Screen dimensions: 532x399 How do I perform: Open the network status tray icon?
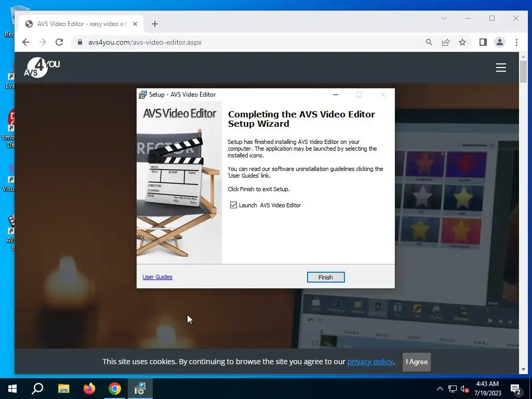click(x=453, y=389)
